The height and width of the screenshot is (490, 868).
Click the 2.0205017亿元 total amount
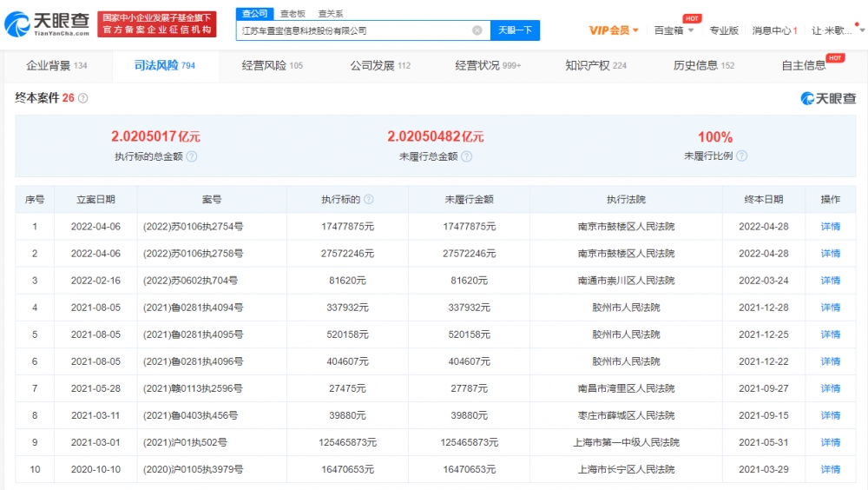click(155, 136)
